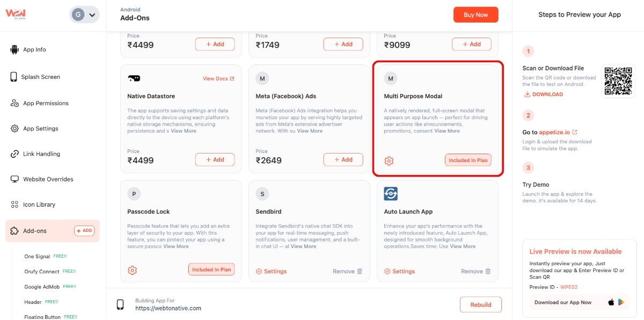Open the Apple App Store download icon

click(611, 302)
